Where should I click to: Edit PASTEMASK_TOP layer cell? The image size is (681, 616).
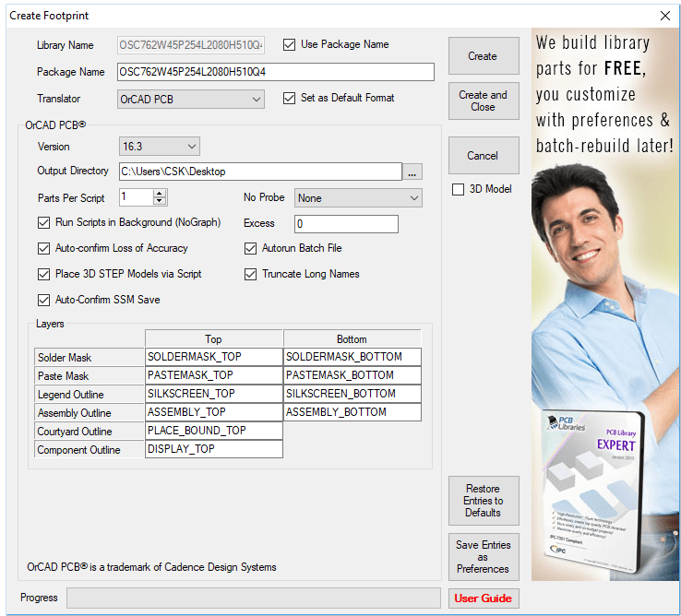click(x=214, y=375)
